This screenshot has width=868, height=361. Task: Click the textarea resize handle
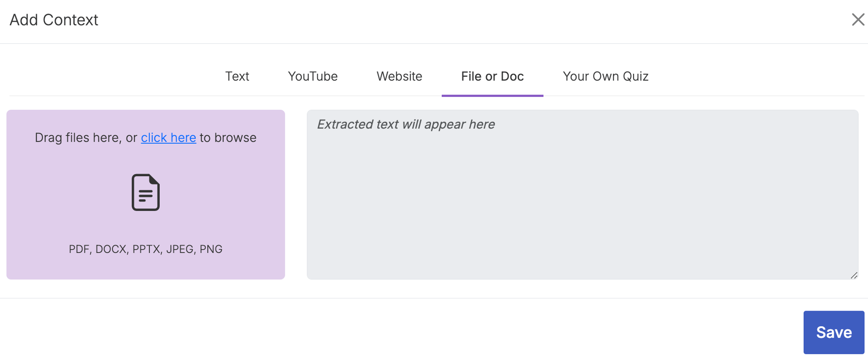pyautogui.click(x=854, y=275)
